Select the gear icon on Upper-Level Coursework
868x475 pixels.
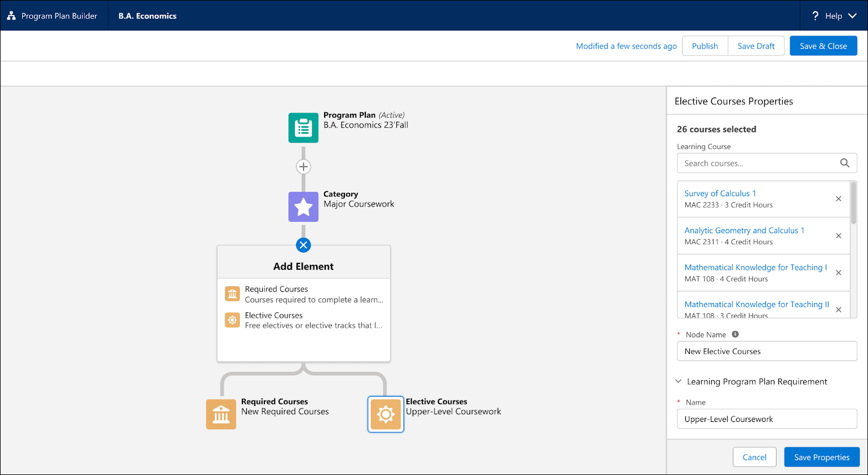[386, 414]
